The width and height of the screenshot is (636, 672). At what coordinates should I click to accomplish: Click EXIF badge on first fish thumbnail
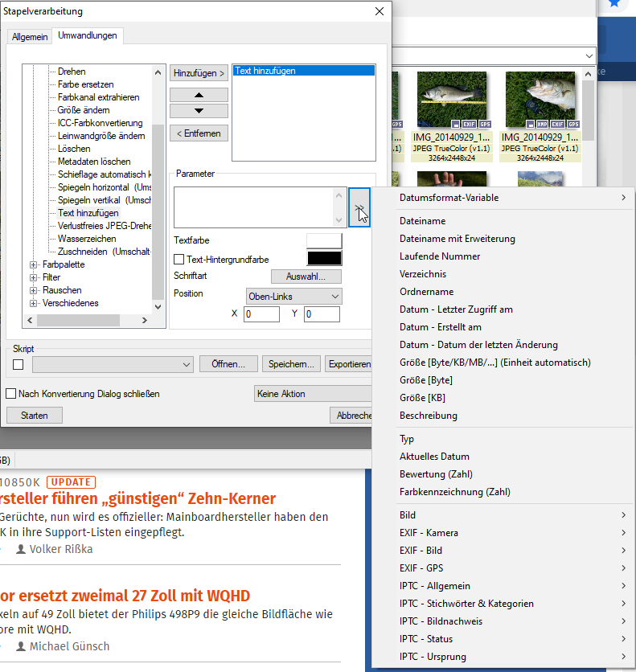pyautogui.click(x=469, y=125)
